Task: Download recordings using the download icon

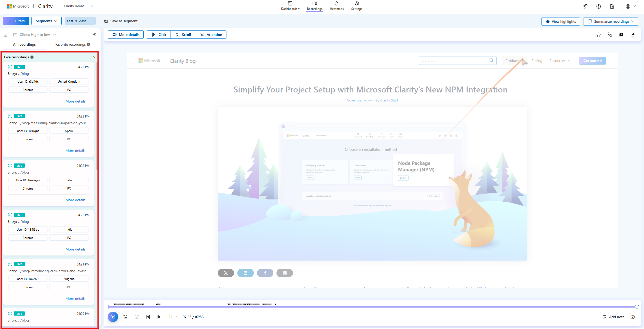Action: 5,35
